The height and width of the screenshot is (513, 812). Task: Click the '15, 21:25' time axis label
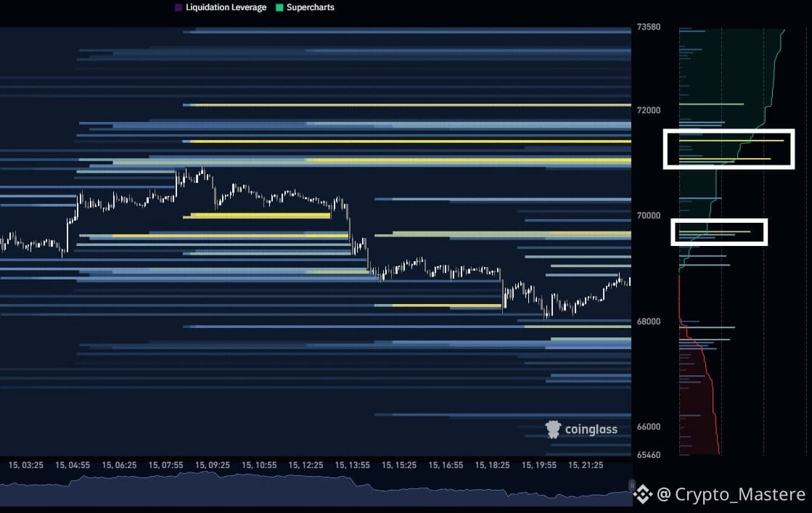coord(585,465)
